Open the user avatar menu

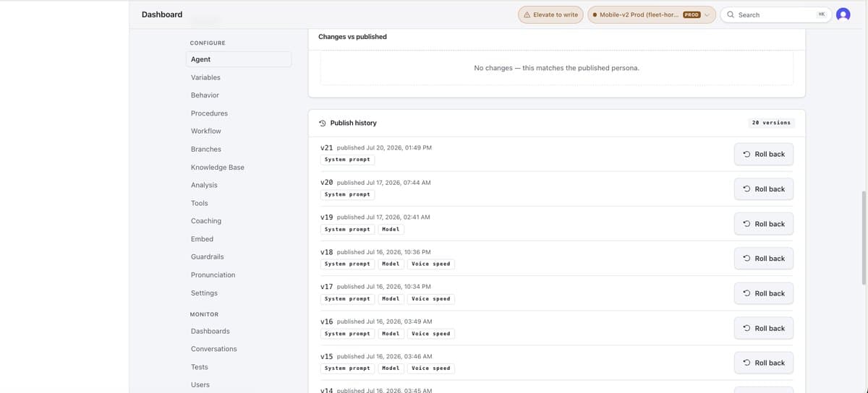(x=843, y=14)
